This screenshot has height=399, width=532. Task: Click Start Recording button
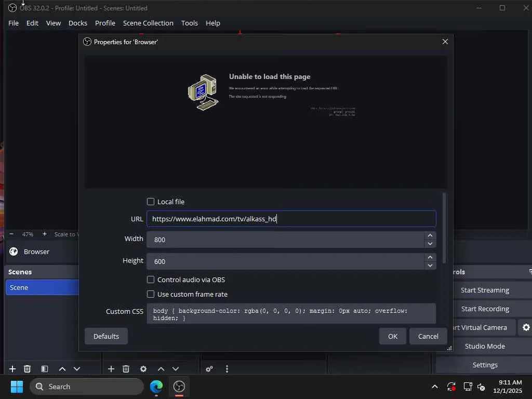click(x=485, y=309)
